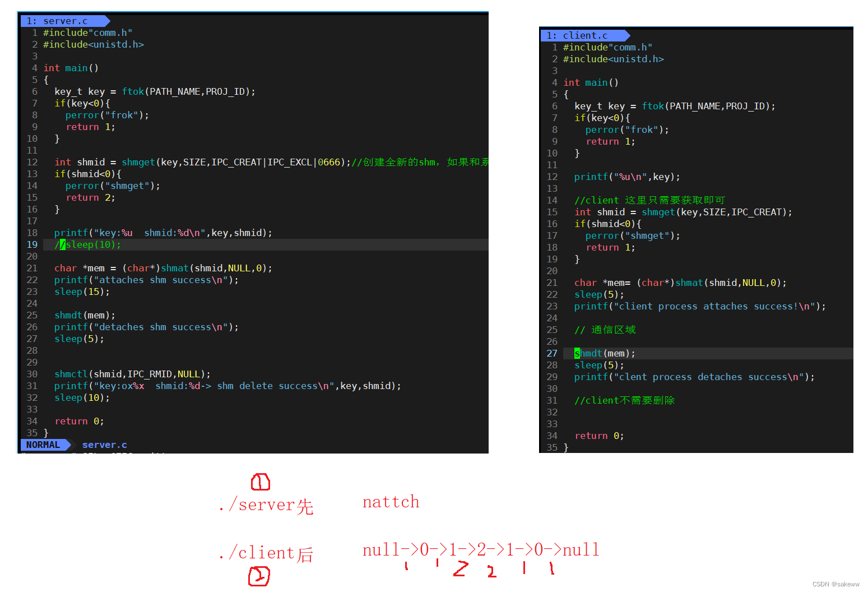Click shmdt(mem); in server.c
Viewport: 868px width, 592px height.
[x=85, y=315]
